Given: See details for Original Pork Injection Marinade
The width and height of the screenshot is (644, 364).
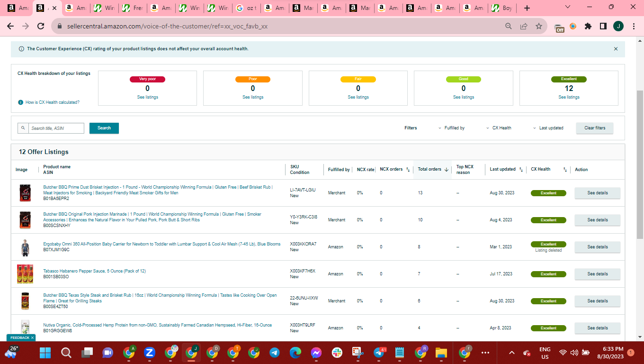Looking at the screenshot, I should click(598, 220).
